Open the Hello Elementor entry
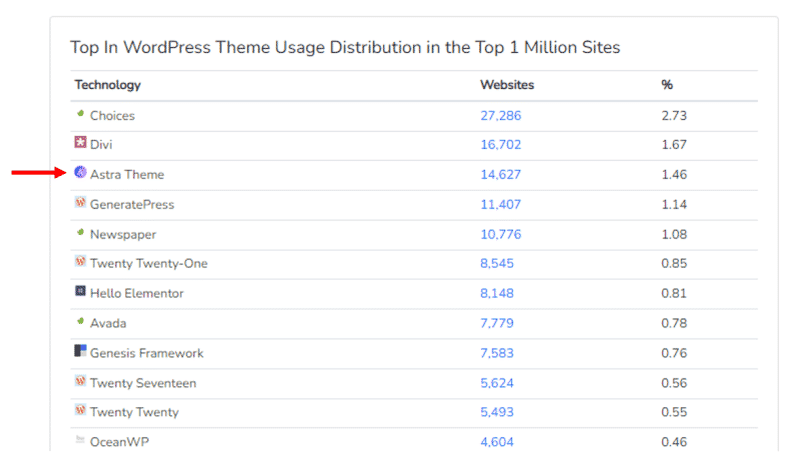The height and width of the screenshot is (456, 794). (x=137, y=294)
